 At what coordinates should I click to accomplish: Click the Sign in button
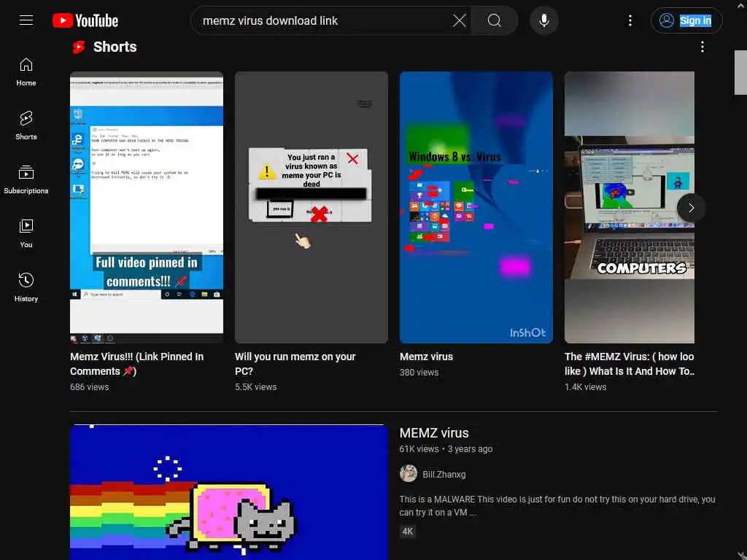686,20
